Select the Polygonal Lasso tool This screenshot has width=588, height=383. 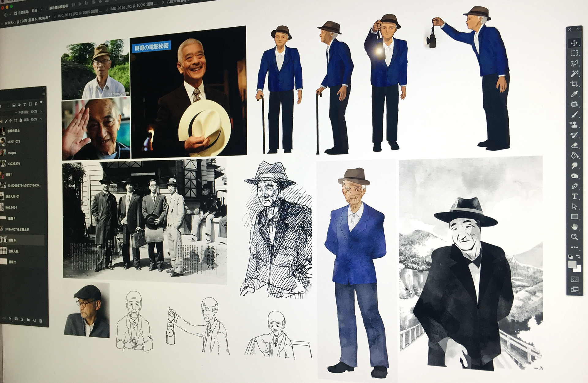pyautogui.click(x=574, y=63)
